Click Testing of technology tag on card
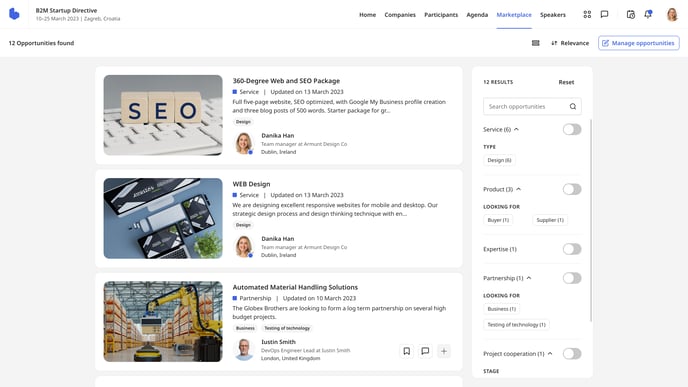Viewport: 688px width, 387px height. coord(287,328)
